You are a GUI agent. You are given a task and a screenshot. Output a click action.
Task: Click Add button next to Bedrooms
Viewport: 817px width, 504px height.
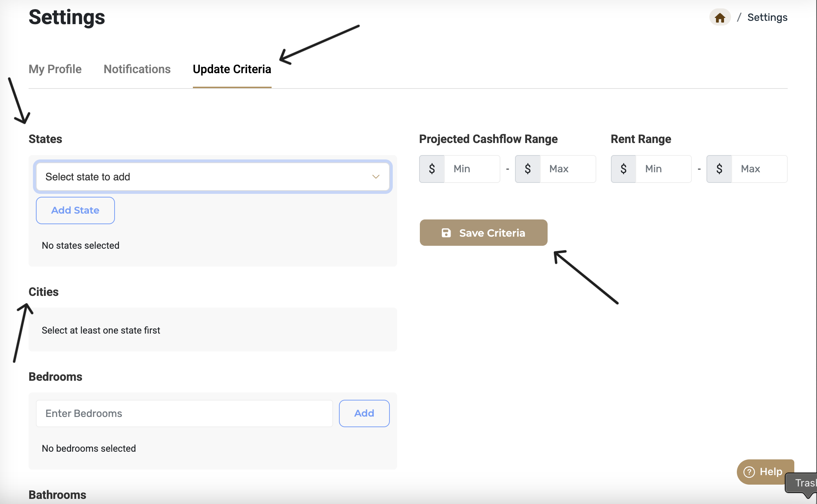(x=364, y=413)
